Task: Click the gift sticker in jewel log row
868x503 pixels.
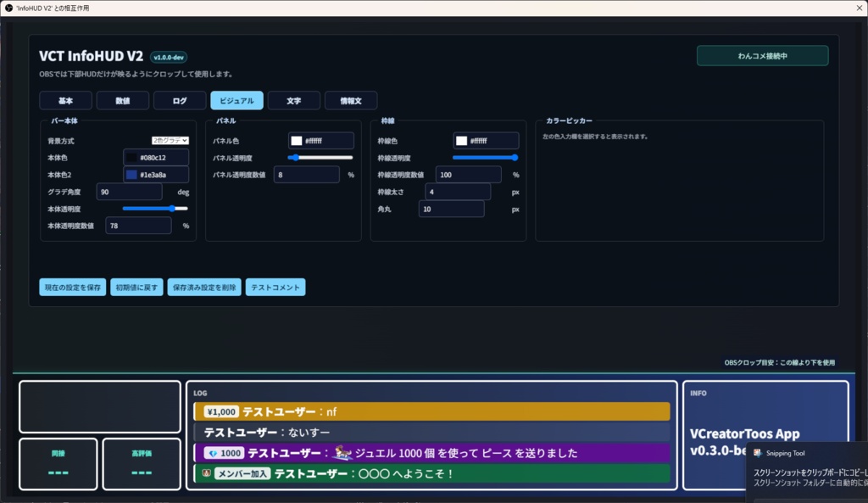Action: coord(342,453)
